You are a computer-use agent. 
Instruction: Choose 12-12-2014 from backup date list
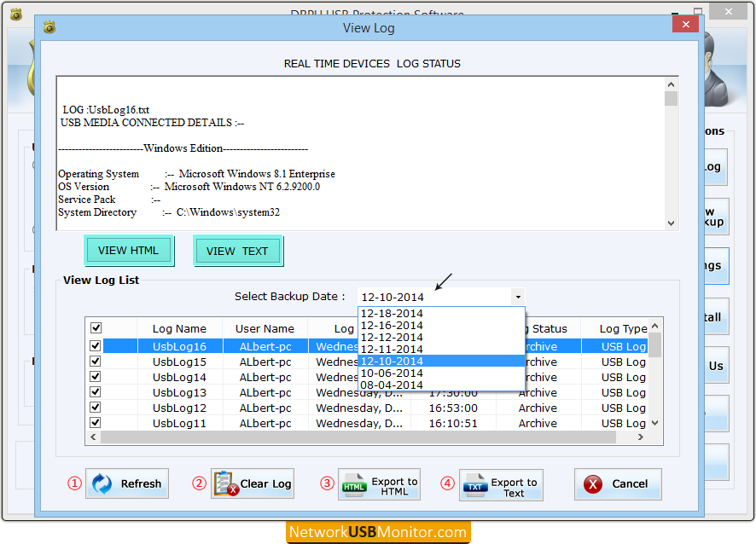[x=441, y=338]
